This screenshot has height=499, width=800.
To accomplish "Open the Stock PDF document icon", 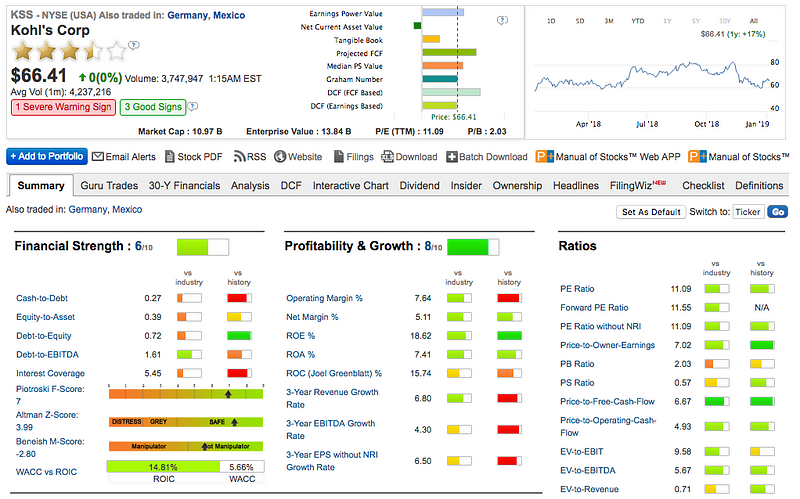I will tap(170, 157).
